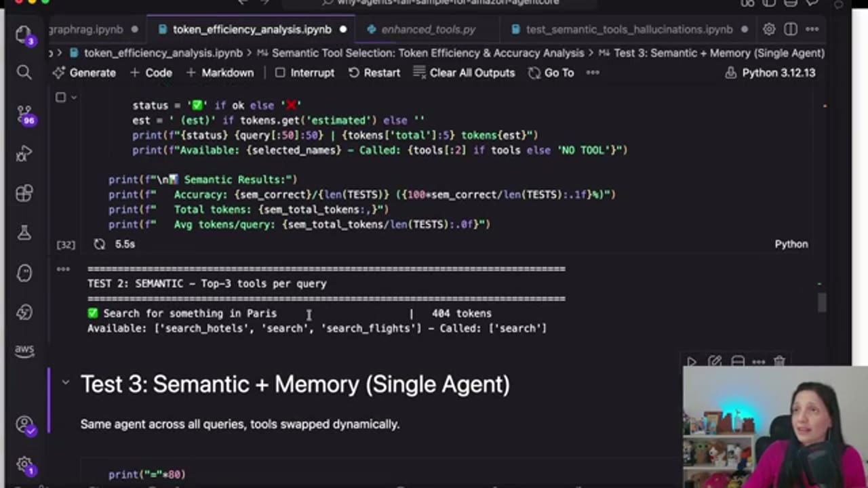Open the Accounts menu in activity bar
868x488 pixels.
[x=24, y=425]
